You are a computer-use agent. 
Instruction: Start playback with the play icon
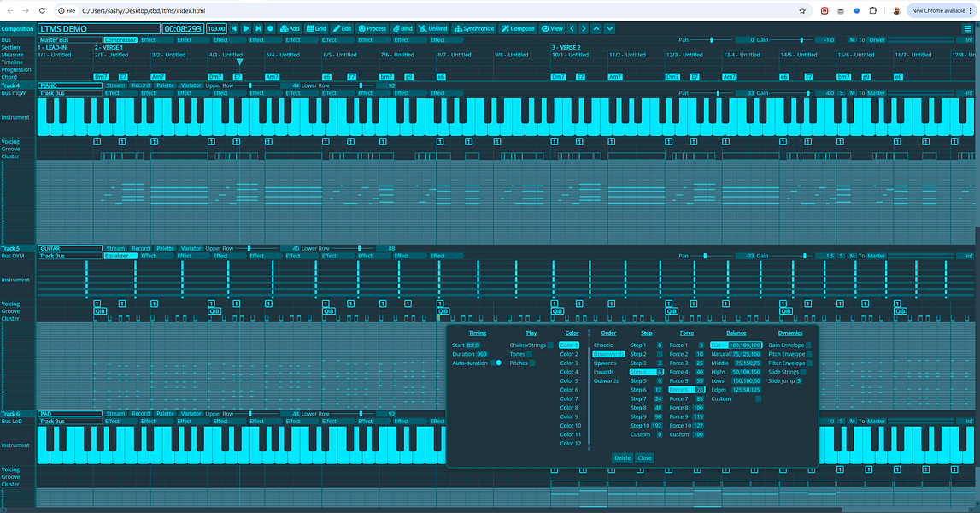245,29
